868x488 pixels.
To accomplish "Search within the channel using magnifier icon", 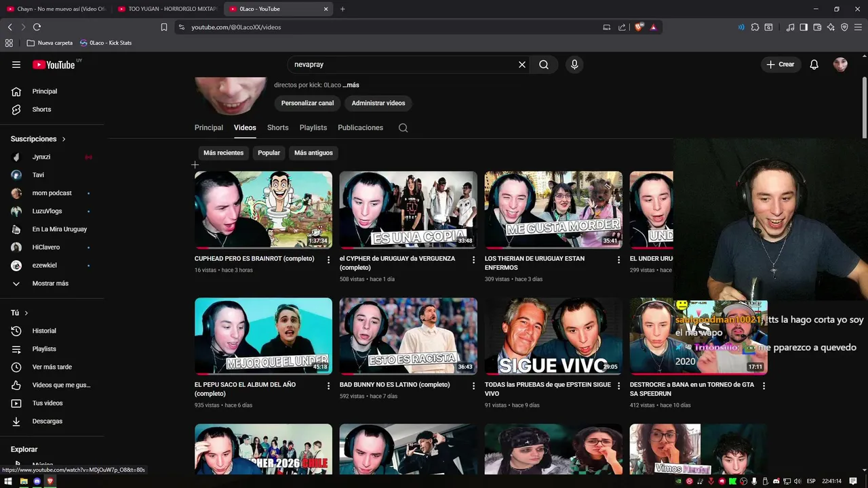I will tap(403, 127).
